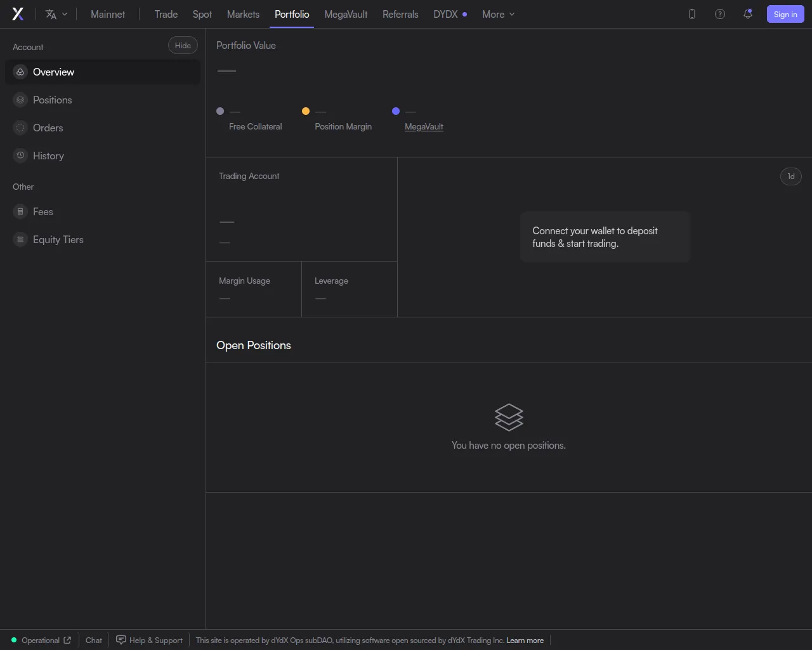812x650 pixels.
Task: Follow the MegaVault legend link
Action: pos(424,126)
